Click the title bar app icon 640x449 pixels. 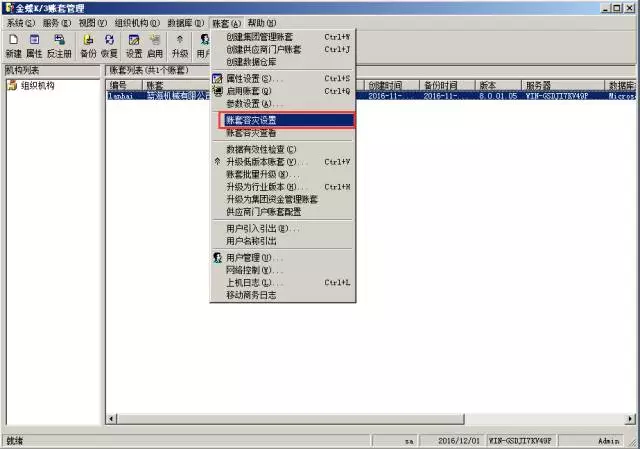pyautogui.click(x=9, y=8)
